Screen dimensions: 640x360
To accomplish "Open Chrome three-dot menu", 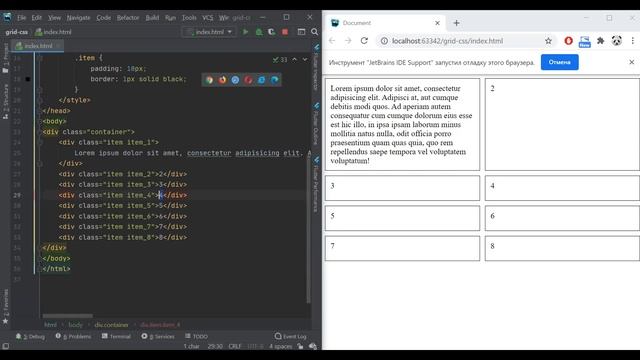I will tap(632, 41).
